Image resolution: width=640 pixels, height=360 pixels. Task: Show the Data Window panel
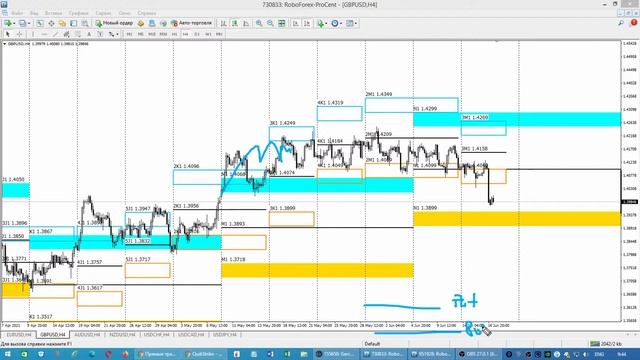pyautogui.click(x=51, y=23)
